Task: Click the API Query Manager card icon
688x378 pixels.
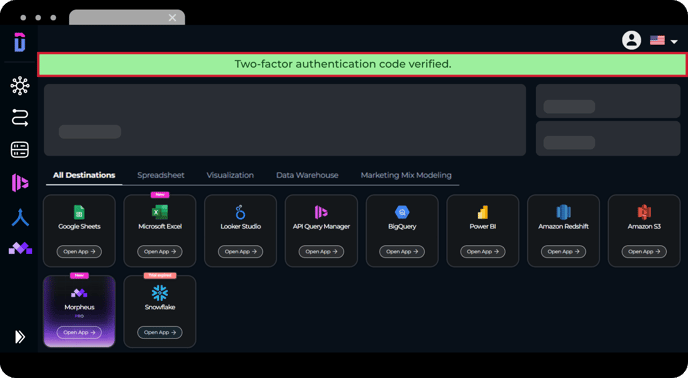Action: pos(321,212)
